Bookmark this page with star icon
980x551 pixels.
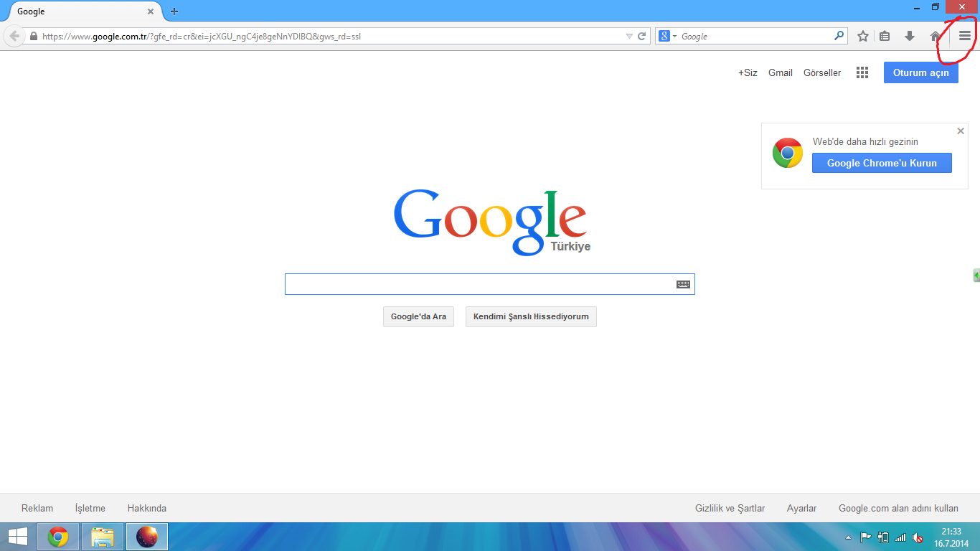point(863,36)
